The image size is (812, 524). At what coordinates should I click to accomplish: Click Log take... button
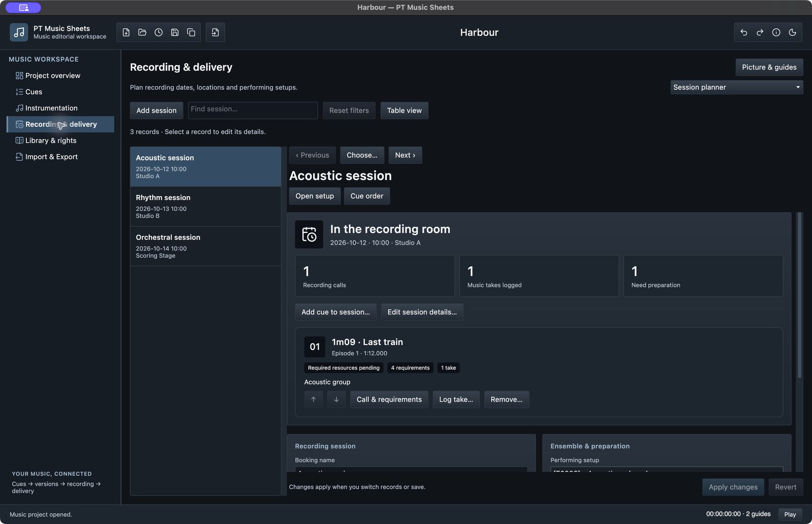coord(456,400)
